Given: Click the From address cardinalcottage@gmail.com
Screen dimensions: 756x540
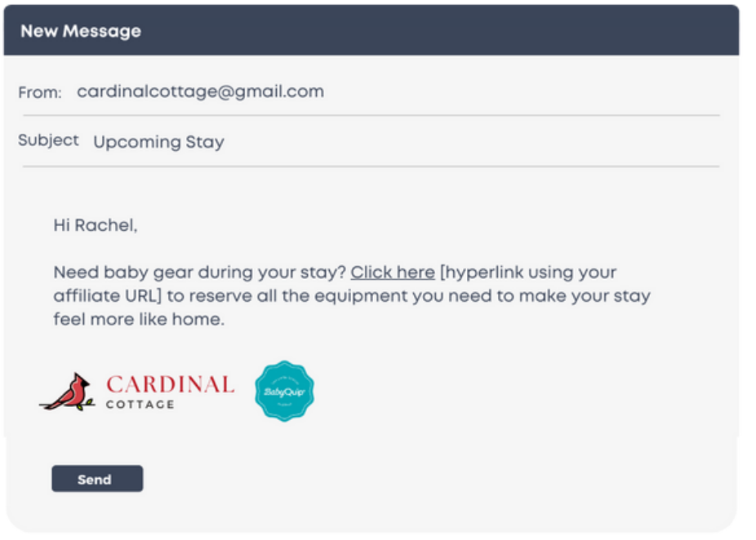Looking at the screenshot, I should pyautogui.click(x=201, y=91).
